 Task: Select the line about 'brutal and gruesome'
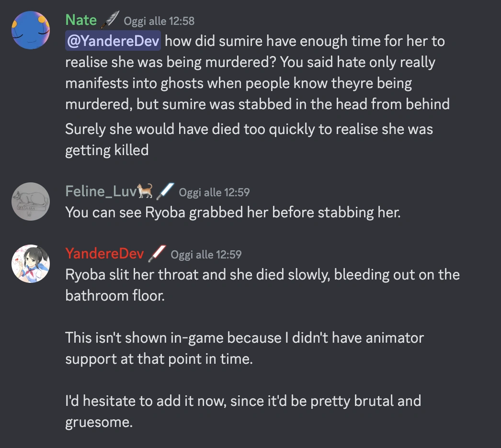(x=243, y=412)
